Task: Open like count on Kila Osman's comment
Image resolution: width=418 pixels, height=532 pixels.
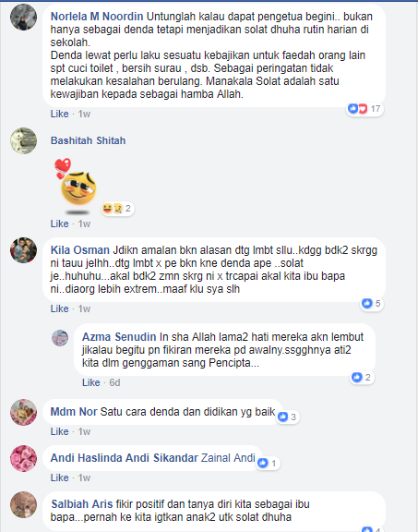Action: tap(372, 303)
